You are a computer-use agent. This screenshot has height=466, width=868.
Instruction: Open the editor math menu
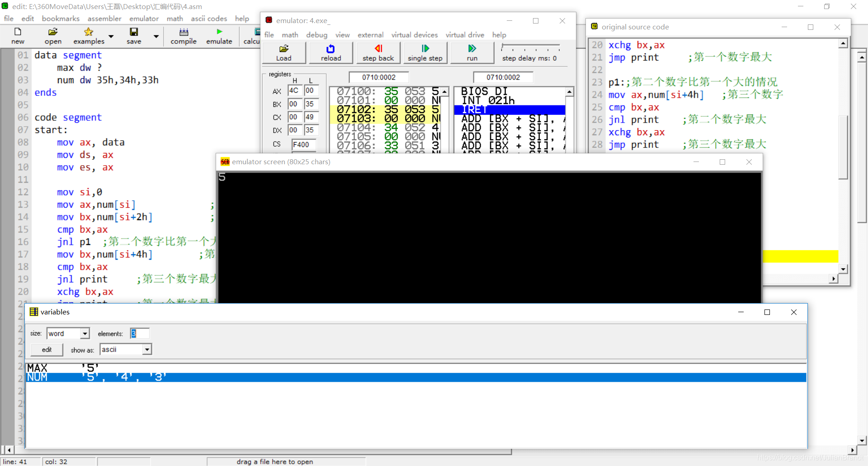coord(175,19)
